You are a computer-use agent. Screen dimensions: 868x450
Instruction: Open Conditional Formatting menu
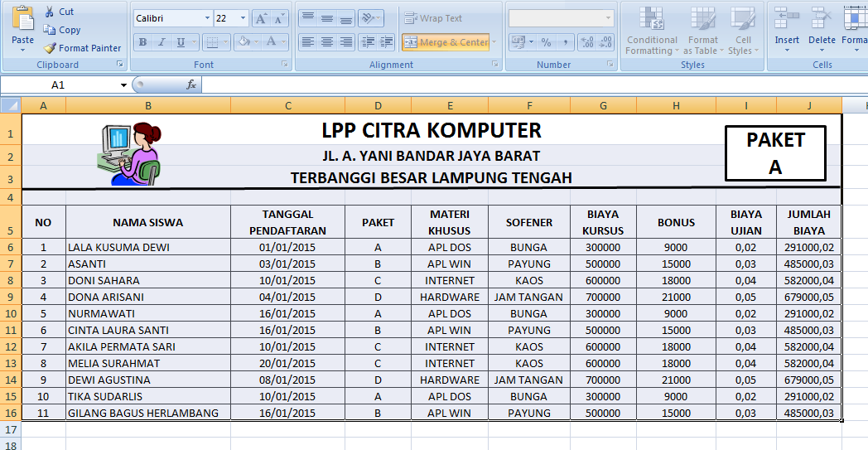click(652, 31)
